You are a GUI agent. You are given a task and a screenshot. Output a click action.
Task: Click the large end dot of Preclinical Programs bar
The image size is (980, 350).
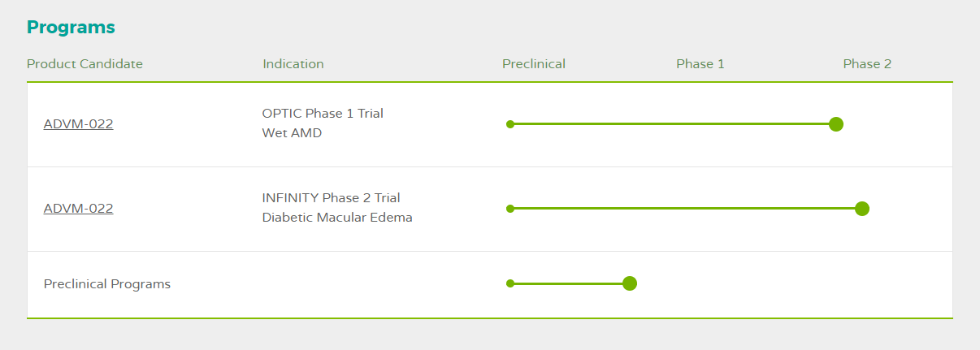[629, 283]
